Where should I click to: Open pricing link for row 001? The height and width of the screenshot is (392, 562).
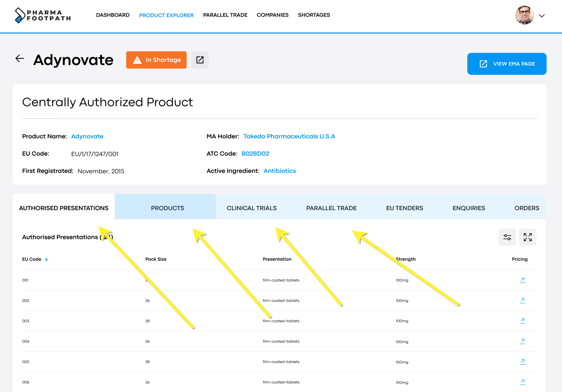(x=523, y=280)
